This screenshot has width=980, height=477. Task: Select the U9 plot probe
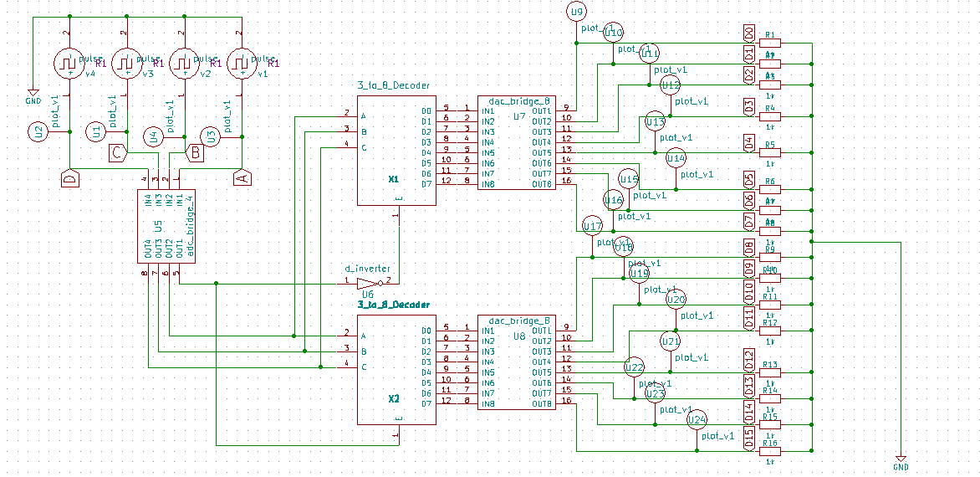tap(575, 11)
